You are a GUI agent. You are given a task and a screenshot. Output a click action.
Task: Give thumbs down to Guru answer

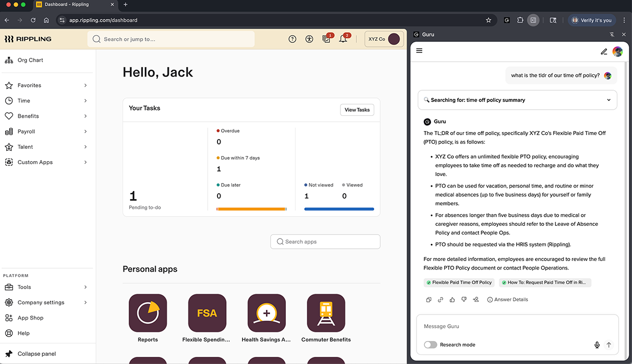(x=464, y=300)
